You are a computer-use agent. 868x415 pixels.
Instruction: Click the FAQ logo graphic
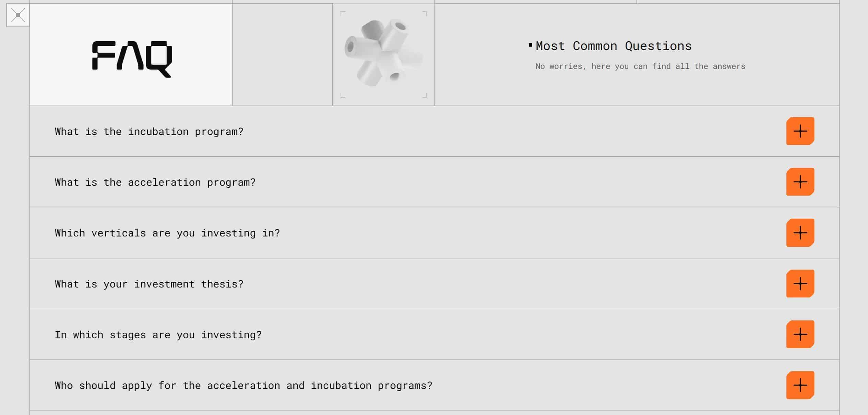[132, 59]
